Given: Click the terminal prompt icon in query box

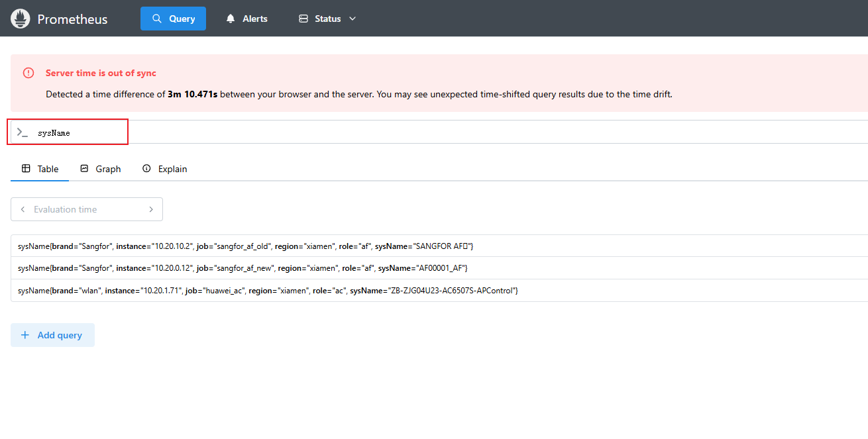Looking at the screenshot, I should coord(23,132).
